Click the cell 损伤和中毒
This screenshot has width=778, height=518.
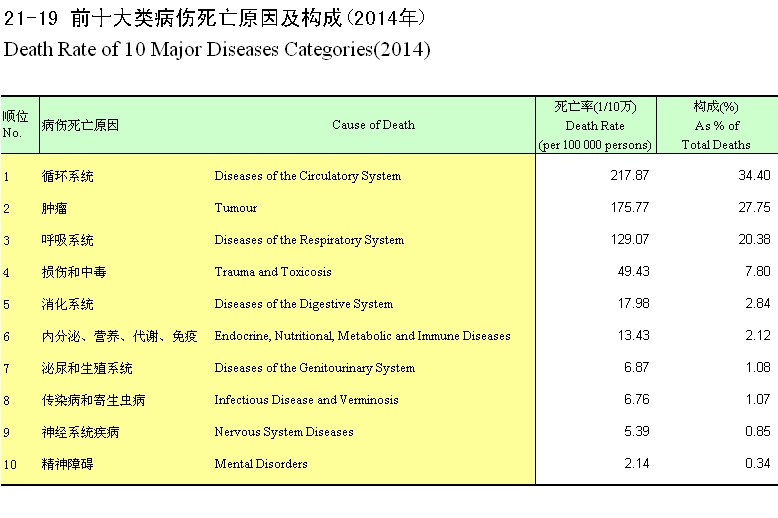click(x=74, y=272)
